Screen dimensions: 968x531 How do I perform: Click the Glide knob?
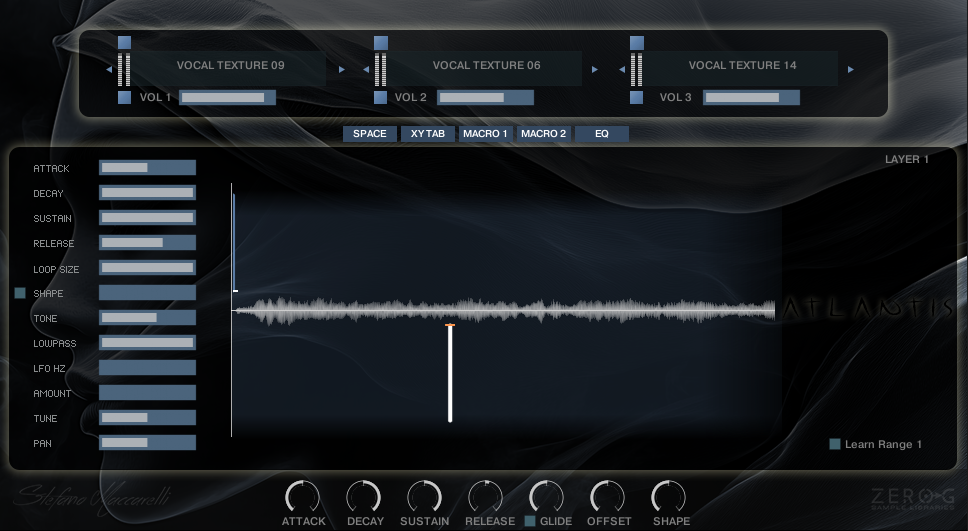pos(547,497)
